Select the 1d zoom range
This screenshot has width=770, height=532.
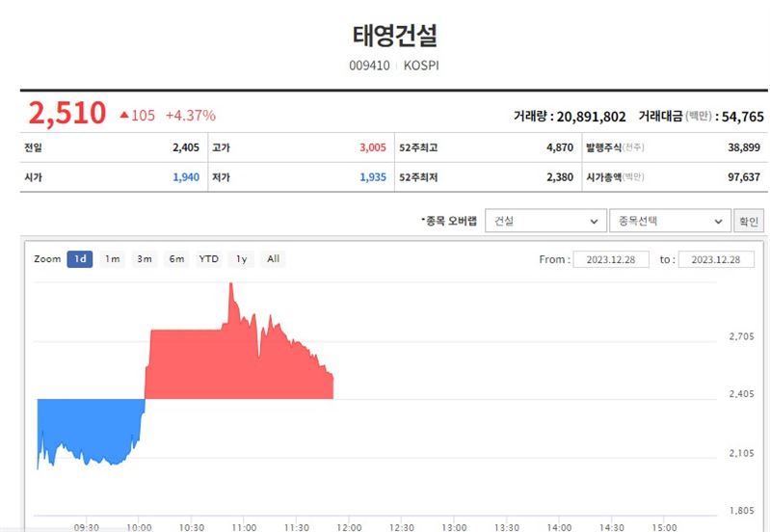tap(80, 259)
